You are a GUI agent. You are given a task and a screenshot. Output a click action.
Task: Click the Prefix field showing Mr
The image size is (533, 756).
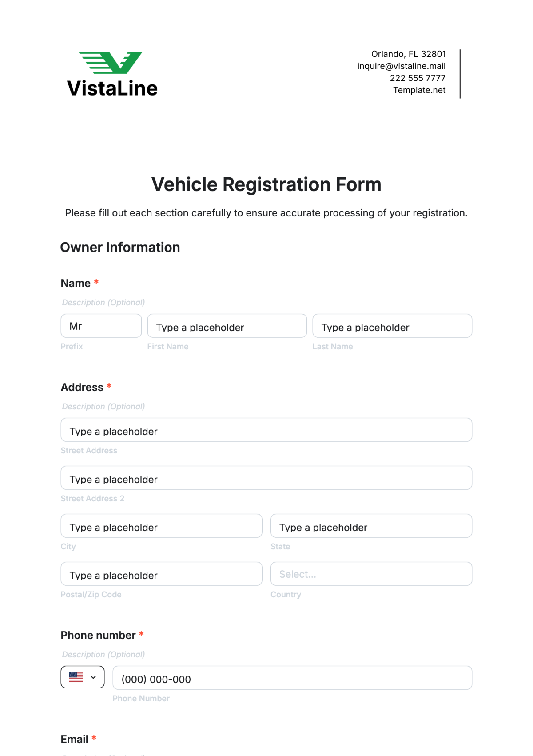point(101,326)
